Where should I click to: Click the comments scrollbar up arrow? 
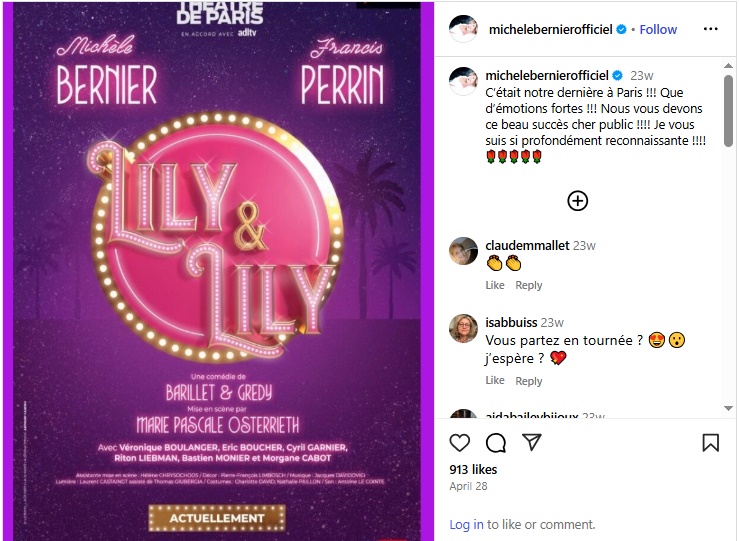tap(728, 66)
